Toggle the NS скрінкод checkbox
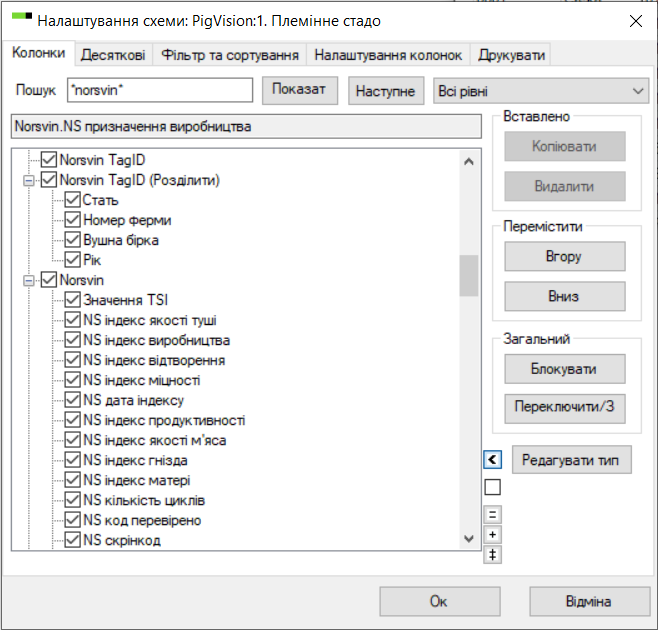This screenshot has width=658, height=630. pyautogui.click(x=72, y=540)
